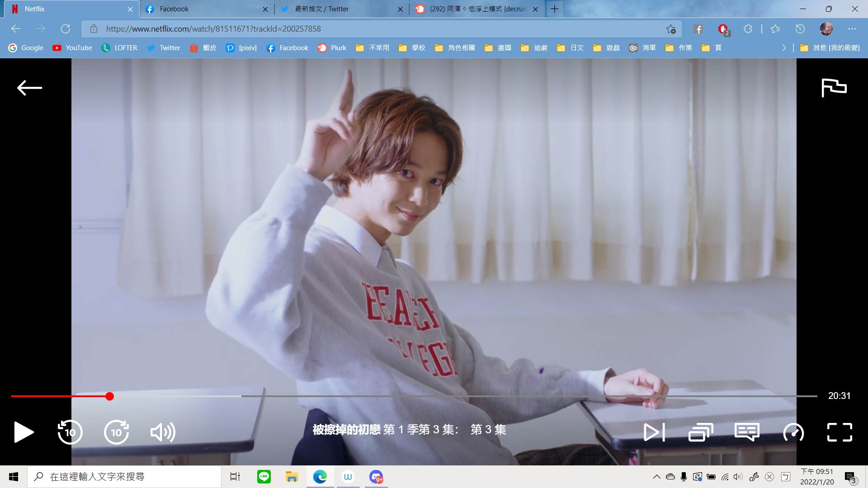Viewport: 868px width, 488px height.
Task: Move the red playback position handle
Action: point(109,396)
